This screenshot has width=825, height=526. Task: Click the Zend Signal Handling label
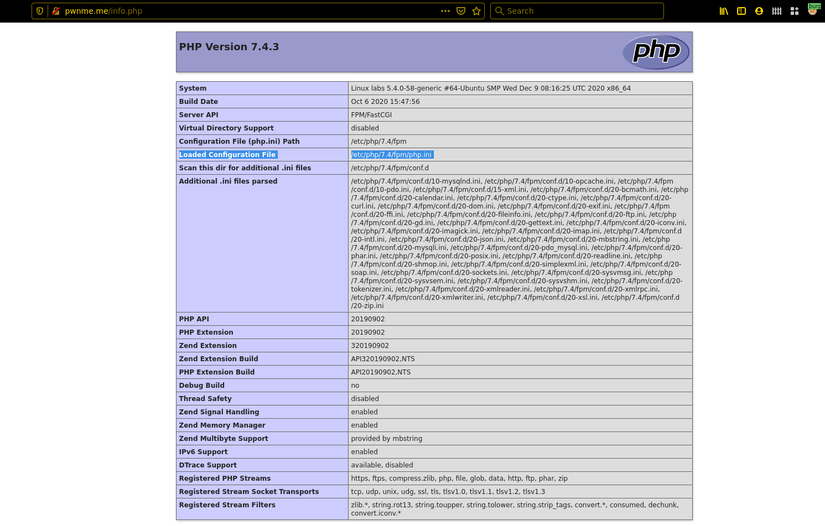pyautogui.click(x=219, y=412)
